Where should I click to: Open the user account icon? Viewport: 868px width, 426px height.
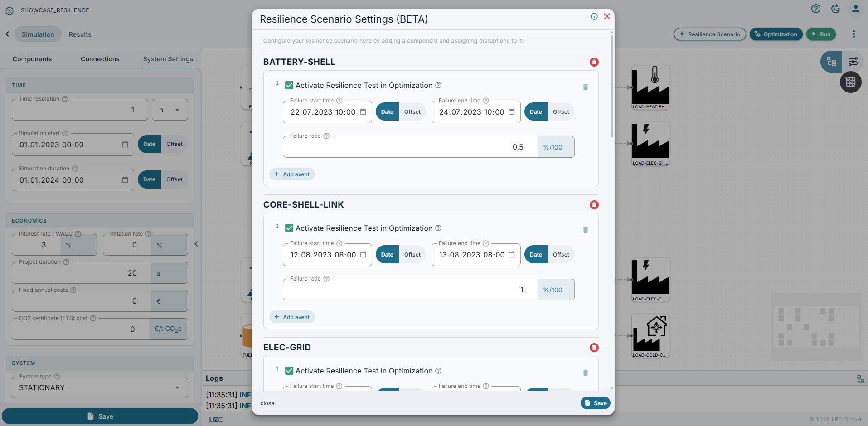click(x=855, y=9)
